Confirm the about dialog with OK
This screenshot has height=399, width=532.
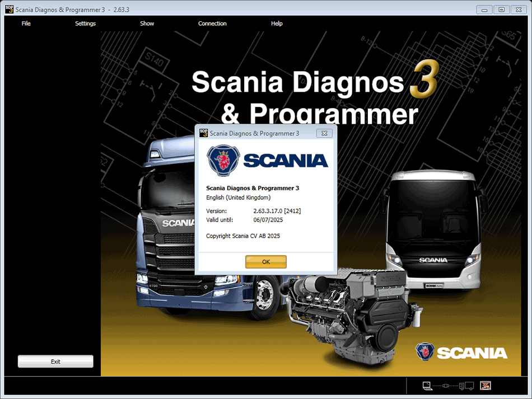point(266,262)
